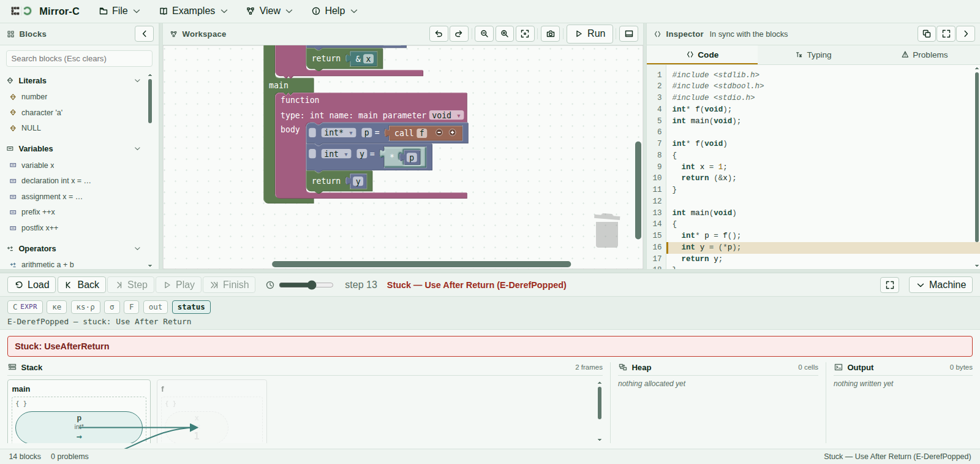Open the int* type dropdown
Screen dimensions: 980x464
coord(339,132)
